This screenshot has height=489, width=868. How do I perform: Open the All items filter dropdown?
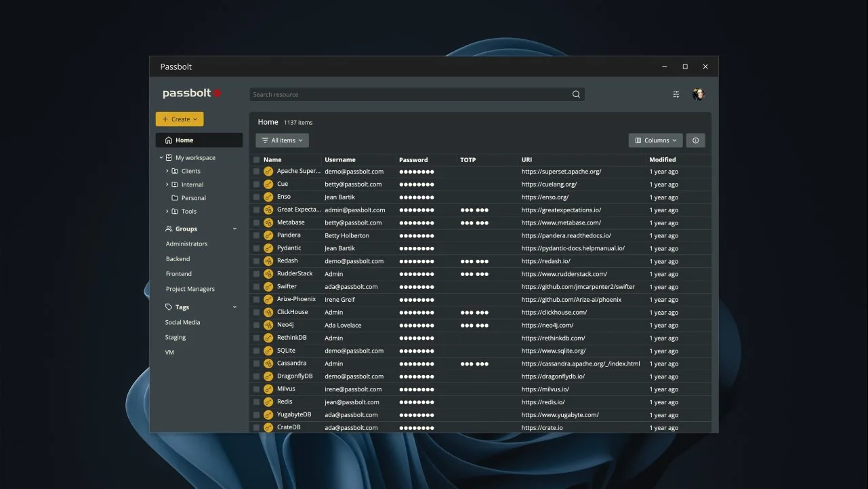click(x=283, y=140)
